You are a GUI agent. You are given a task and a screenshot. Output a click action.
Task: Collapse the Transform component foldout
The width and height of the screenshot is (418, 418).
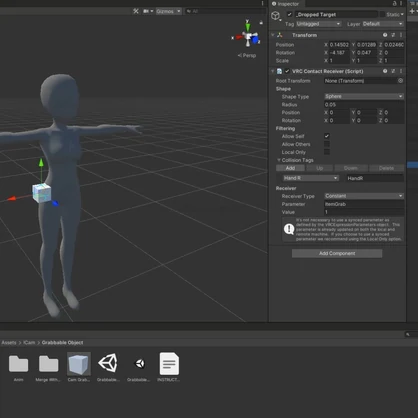[273, 35]
